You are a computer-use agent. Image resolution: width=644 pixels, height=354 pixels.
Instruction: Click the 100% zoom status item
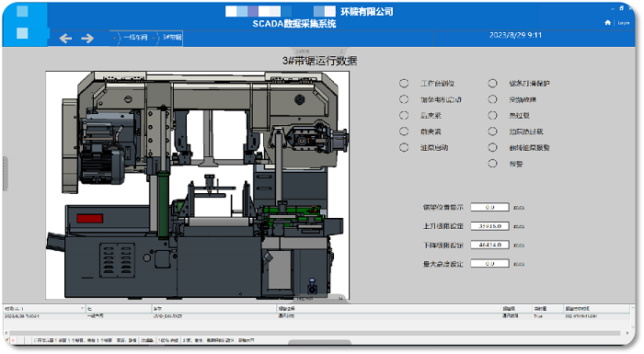(x=168, y=340)
